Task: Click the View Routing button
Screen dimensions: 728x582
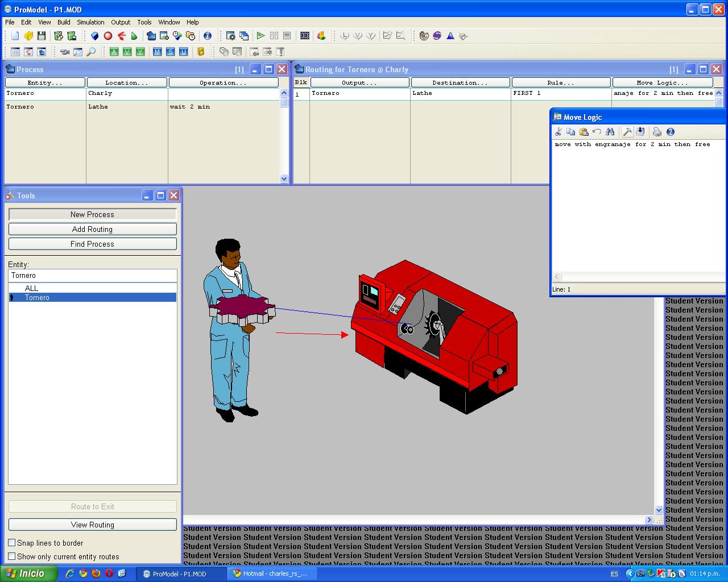Action: (x=92, y=525)
